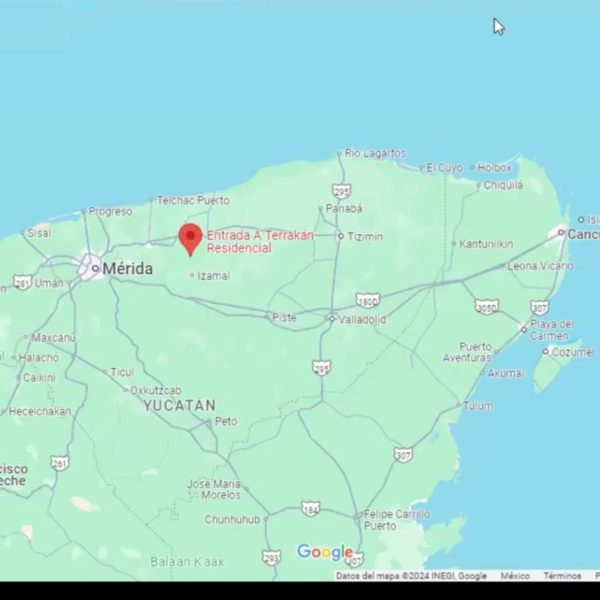600x600 pixels.
Task: Click the Pisté label
Action: [x=284, y=318]
